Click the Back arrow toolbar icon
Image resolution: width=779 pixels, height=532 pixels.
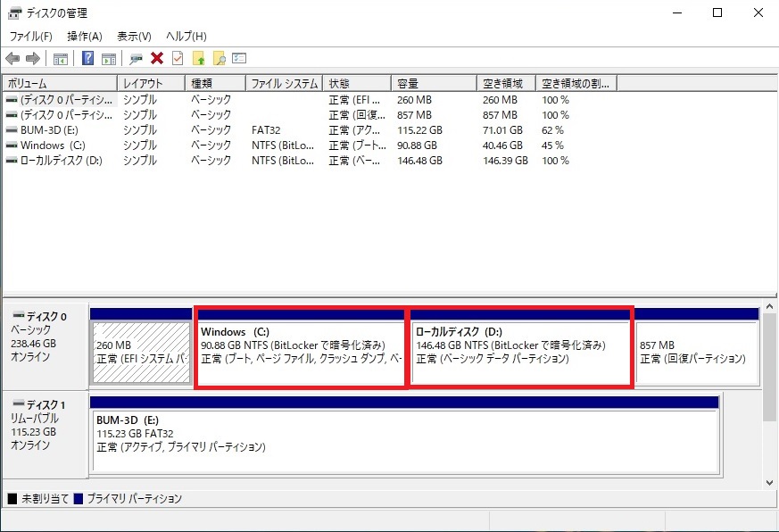(12, 59)
